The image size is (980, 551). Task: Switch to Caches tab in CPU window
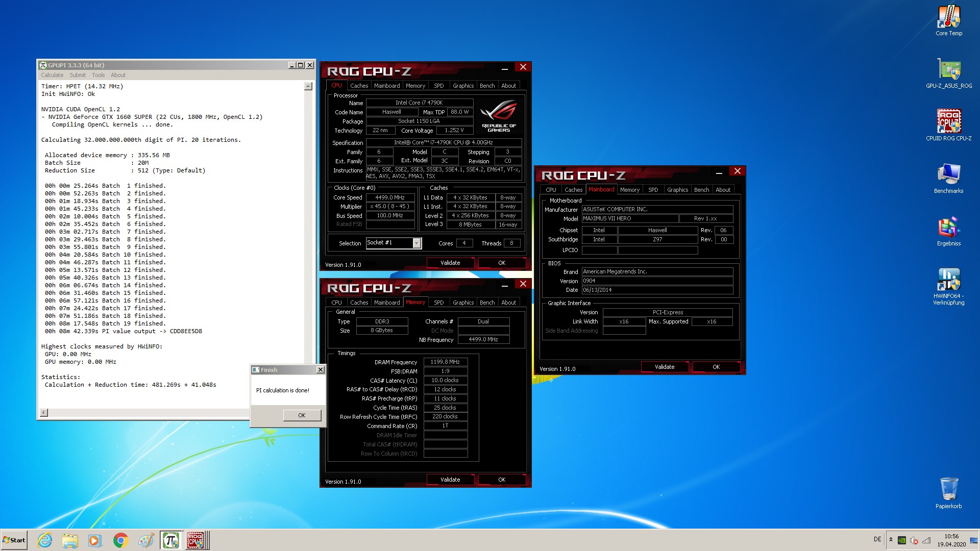pos(359,86)
